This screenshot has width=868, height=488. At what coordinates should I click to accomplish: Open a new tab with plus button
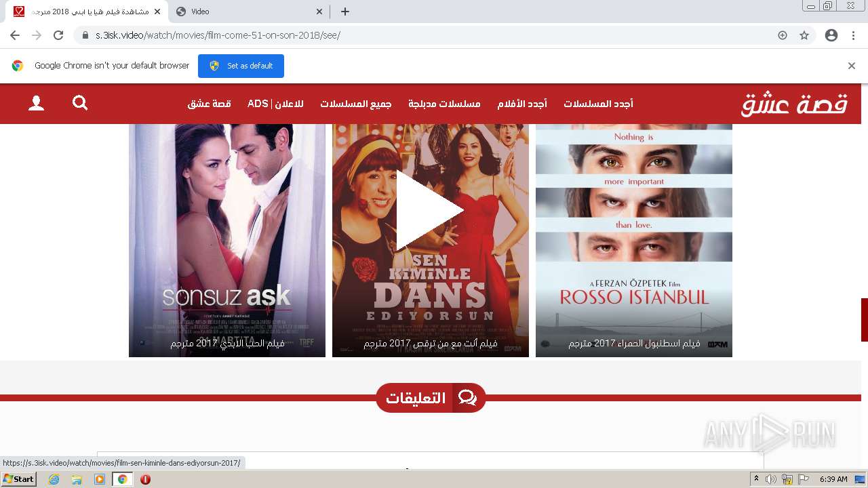pos(345,12)
